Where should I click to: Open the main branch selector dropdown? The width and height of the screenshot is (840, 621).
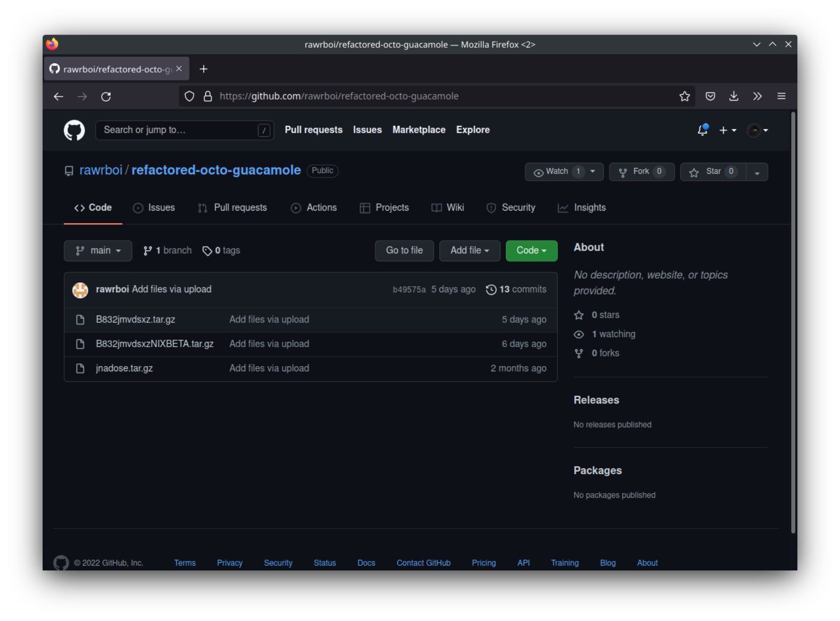[98, 251]
